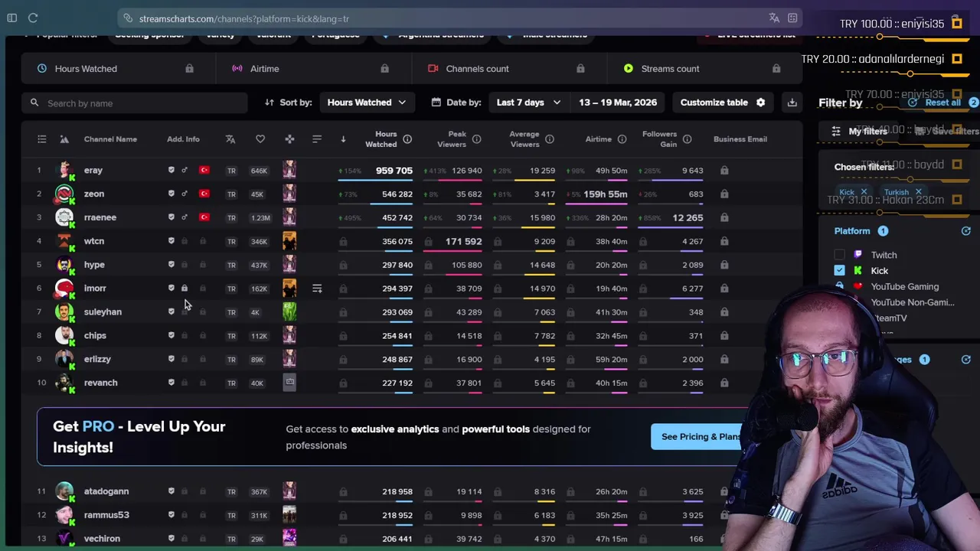Remove the Kick chosen filter chip
This screenshot has width=980, height=551.
tap(864, 192)
